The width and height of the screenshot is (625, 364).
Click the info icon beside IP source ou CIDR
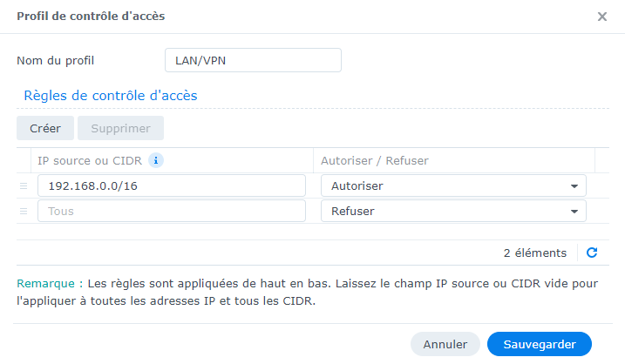(156, 160)
